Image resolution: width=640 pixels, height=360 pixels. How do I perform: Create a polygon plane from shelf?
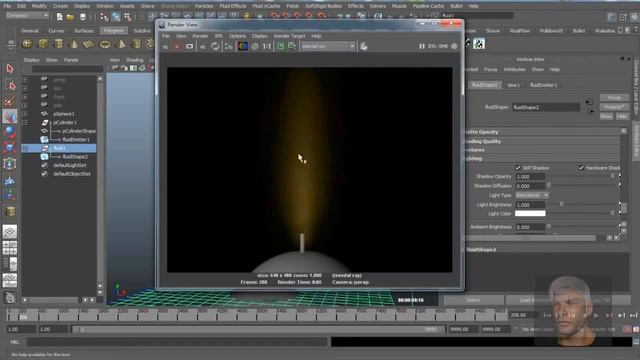click(x=89, y=44)
